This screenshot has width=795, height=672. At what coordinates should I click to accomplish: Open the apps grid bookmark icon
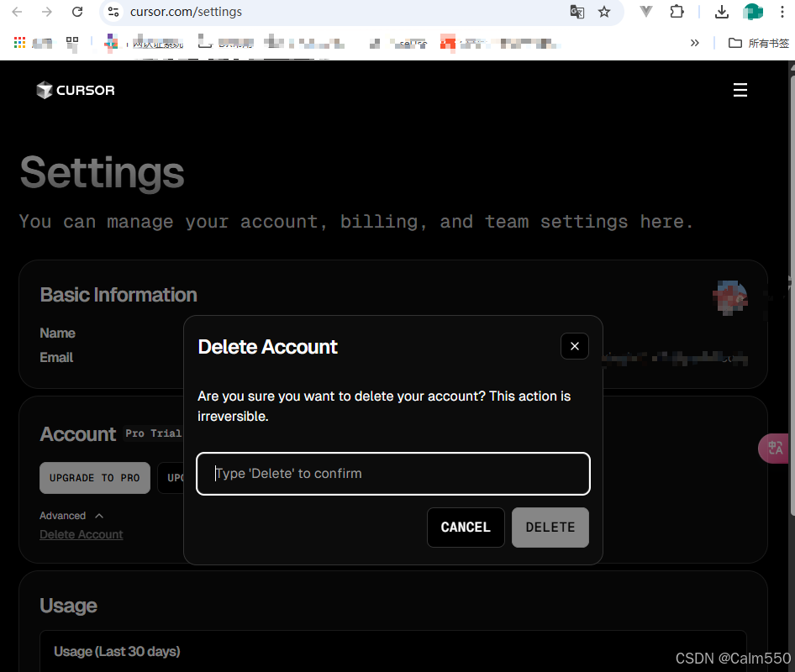click(x=20, y=43)
